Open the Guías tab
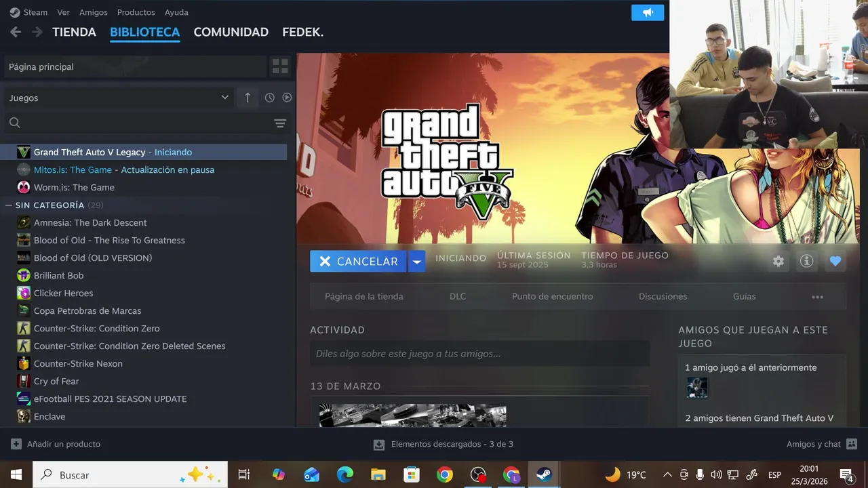Viewport: 868px width, 488px height. [745, 296]
